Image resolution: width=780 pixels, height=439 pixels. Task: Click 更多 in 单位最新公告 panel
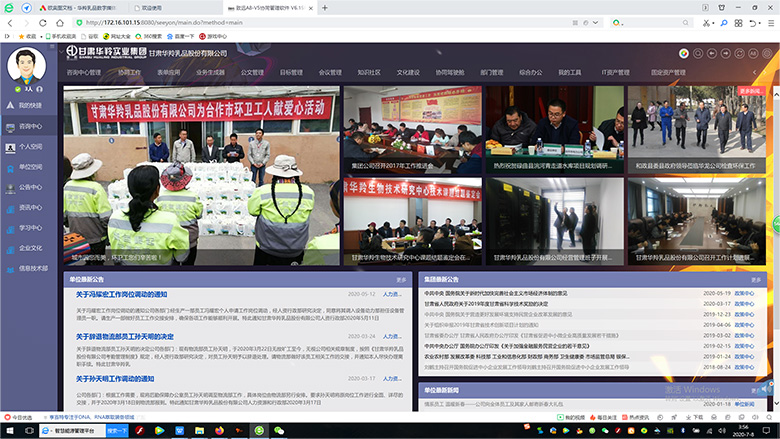coord(401,280)
